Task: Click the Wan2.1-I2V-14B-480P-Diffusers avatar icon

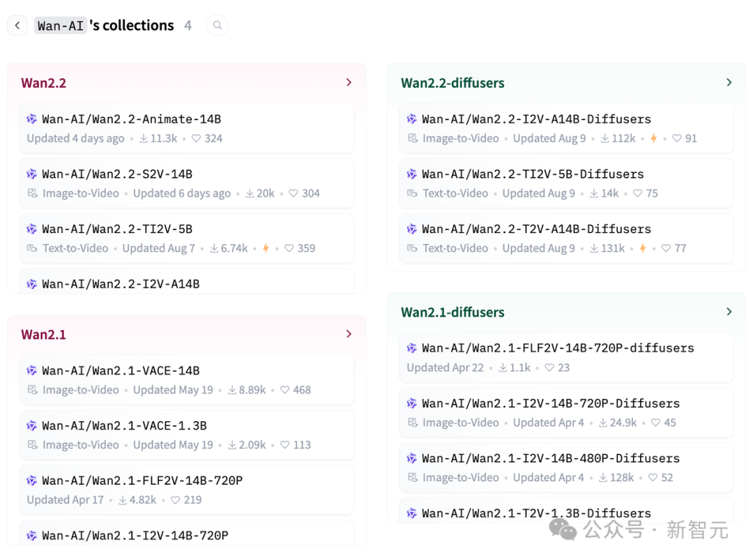Action: (411, 458)
